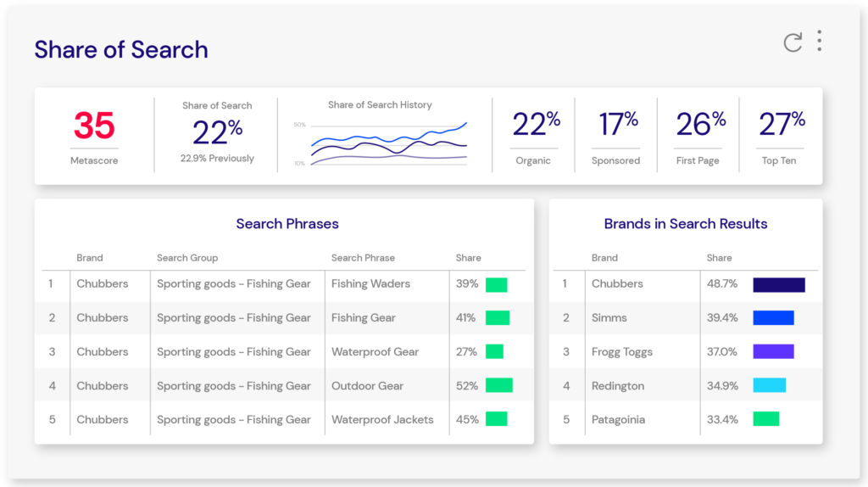Click the Share header in Search Phrases table

[x=468, y=258]
